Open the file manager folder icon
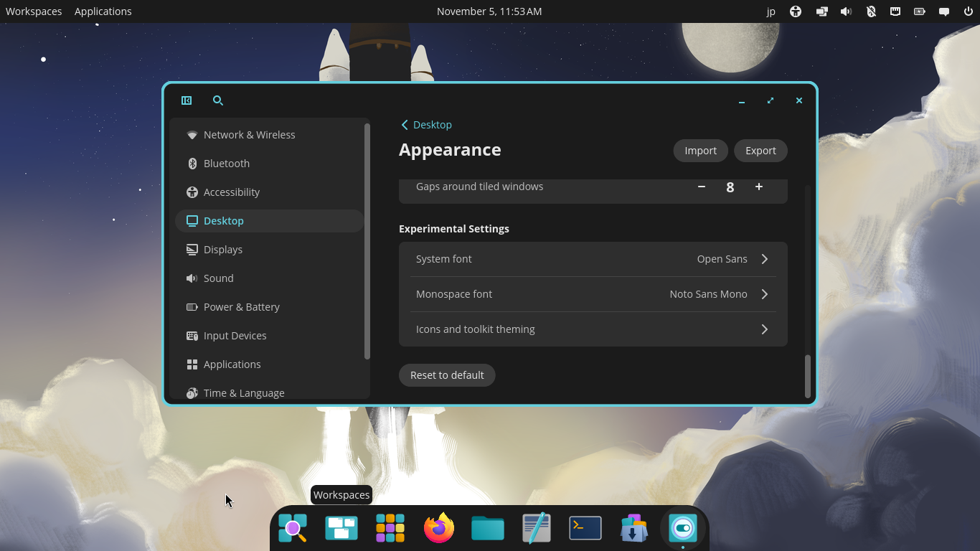 tap(488, 529)
